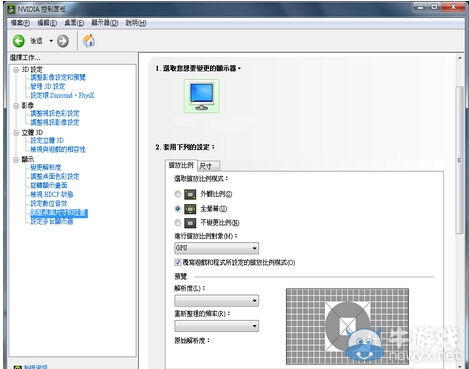Click the icon beside 全螢幕 option
This screenshot has width=469, height=369.
coord(190,209)
